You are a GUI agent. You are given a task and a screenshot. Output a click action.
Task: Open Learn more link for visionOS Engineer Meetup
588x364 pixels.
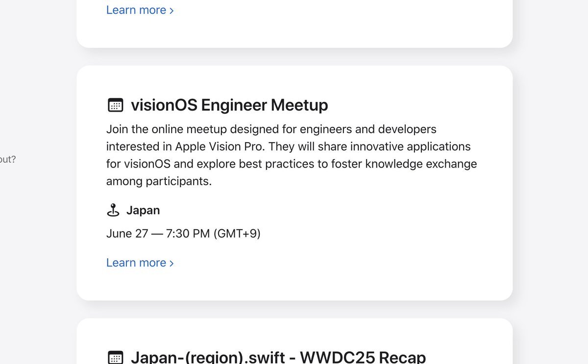point(140,263)
